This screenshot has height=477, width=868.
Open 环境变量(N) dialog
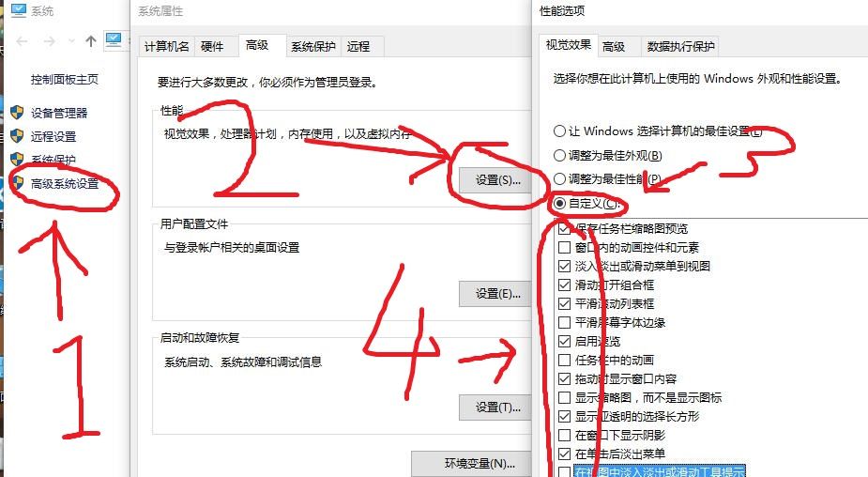(x=472, y=463)
